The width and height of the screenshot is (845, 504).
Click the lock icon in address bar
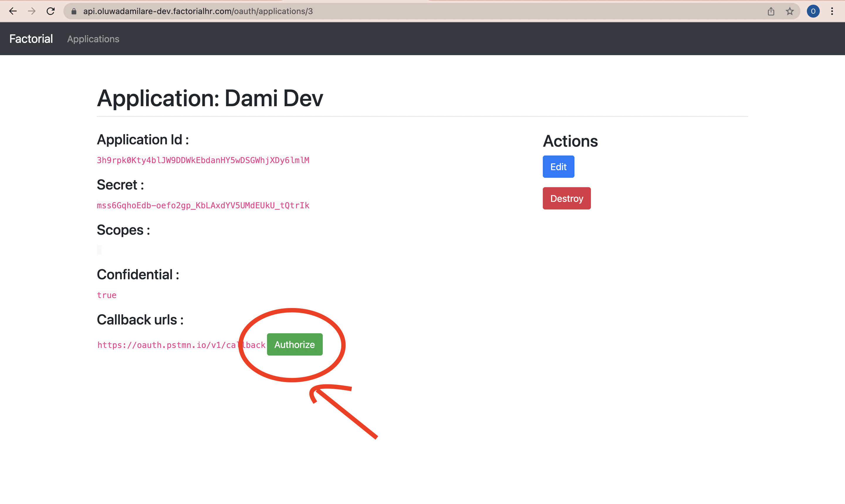74,11
